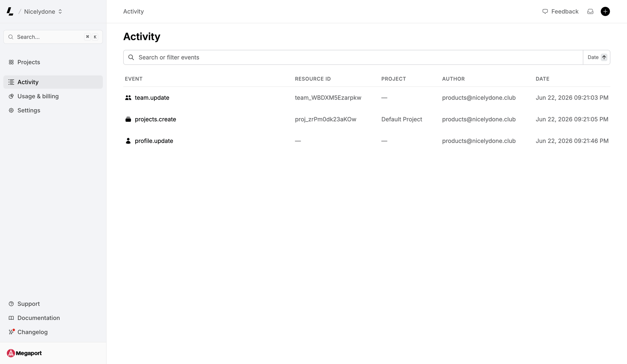Click date Jun 22, 2026 09:21:46 PM
Screen dimensions: 627x364
572,141
